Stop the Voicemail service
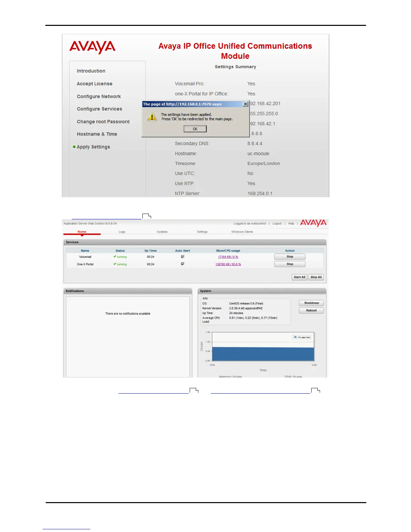The height and width of the screenshot is (532, 411). coord(290,257)
